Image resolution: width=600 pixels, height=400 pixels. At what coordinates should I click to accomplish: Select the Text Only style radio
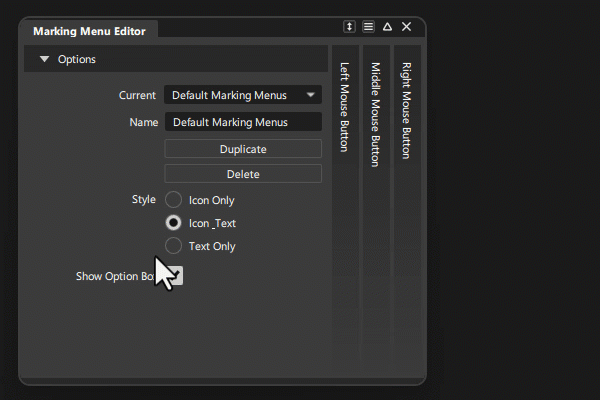(x=174, y=246)
